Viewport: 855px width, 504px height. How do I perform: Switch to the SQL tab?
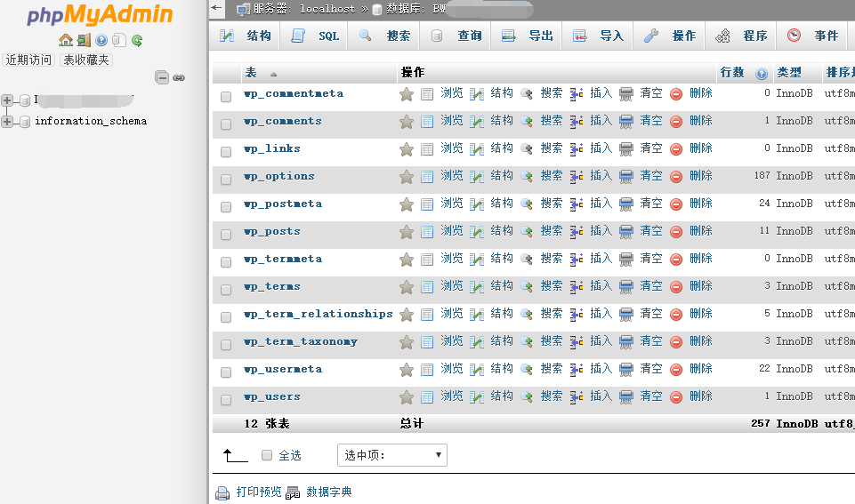[x=319, y=36]
